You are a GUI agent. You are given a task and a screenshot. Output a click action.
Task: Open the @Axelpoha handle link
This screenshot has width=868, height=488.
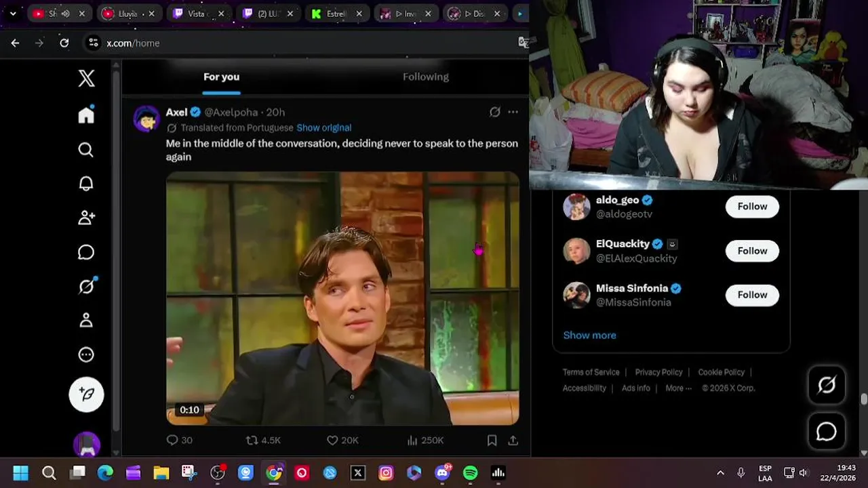pos(231,112)
